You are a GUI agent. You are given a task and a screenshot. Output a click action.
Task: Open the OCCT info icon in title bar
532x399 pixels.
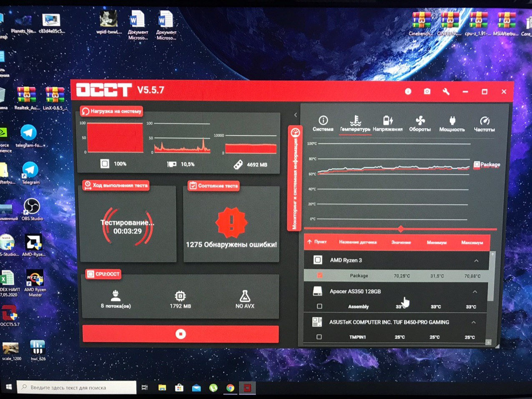tap(408, 91)
